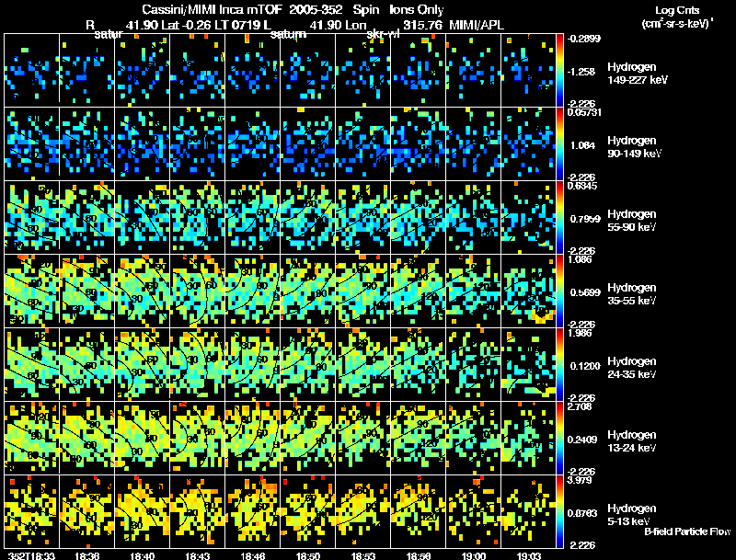Click the Hydrogen 149-227 keV row label
The width and height of the screenshot is (736, 560).
coord(638,74)
